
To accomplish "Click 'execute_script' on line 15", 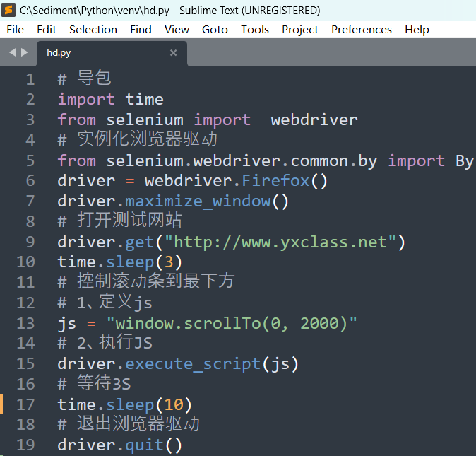I will tap(193, 364).
